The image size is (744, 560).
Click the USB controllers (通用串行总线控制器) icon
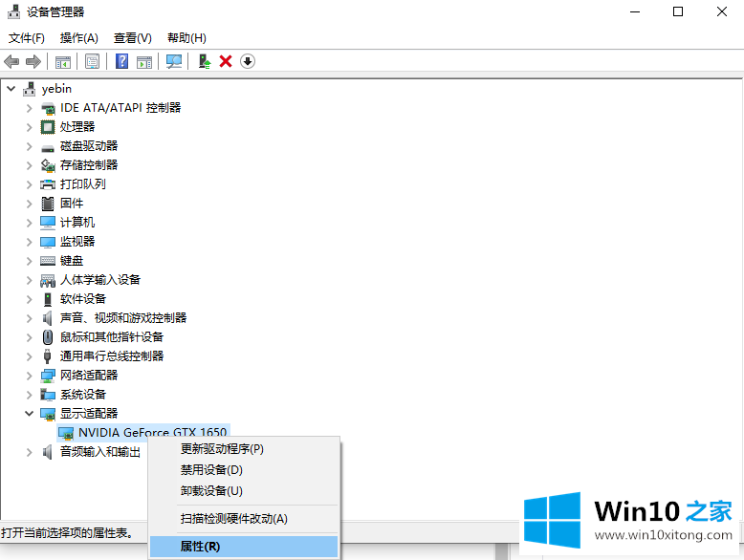click(48, 356)
